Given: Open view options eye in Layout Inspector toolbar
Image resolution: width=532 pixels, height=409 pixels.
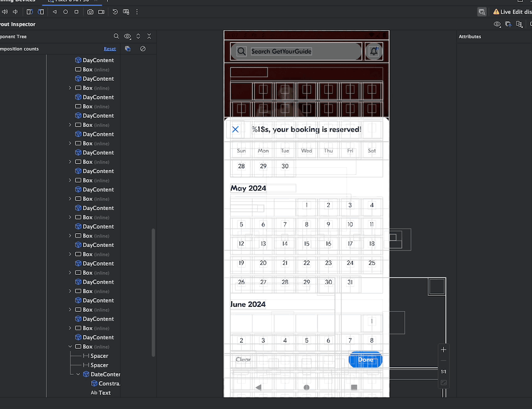Looking at the screenshot, I should pos(497,24).
